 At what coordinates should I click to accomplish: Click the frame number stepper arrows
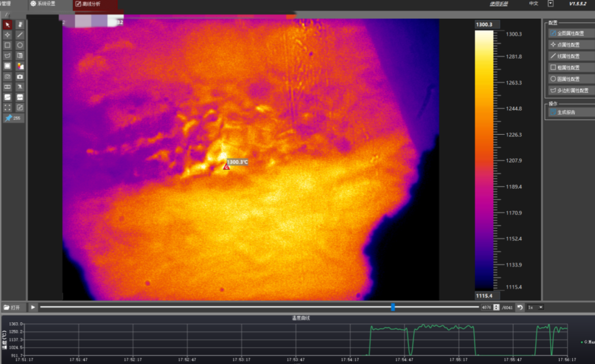[496, 307]
